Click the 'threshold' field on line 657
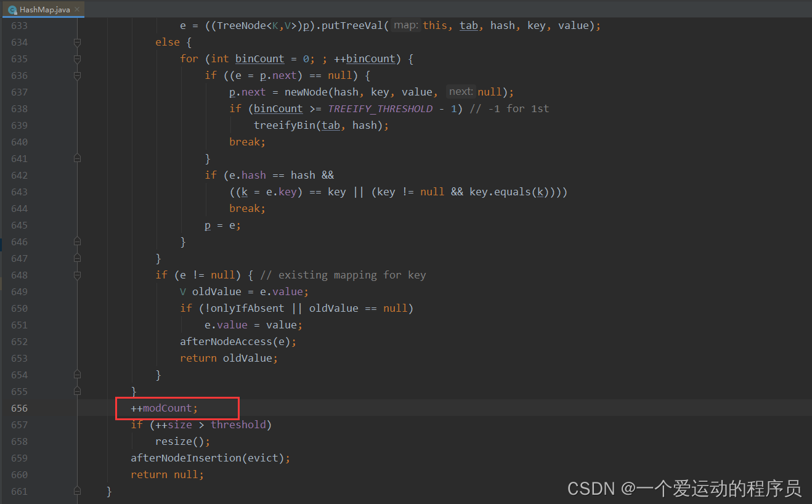Viewport: 812px width, 504px height. click(x=238, y=425)
